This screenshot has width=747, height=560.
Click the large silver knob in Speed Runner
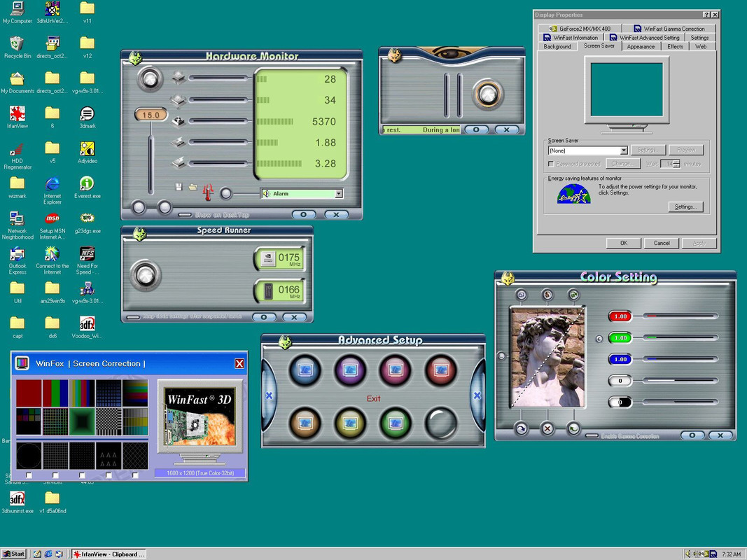pos(146,275)
